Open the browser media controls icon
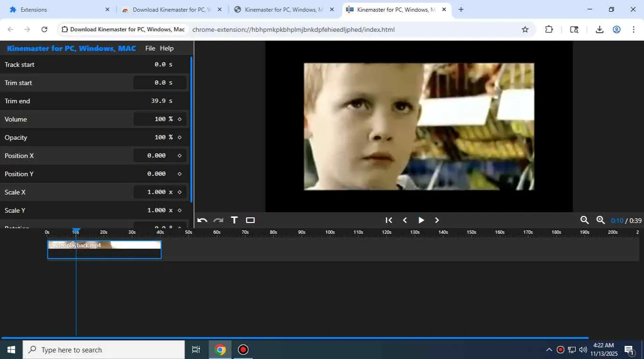Screen dimensions: 644x359 (574, 29)
